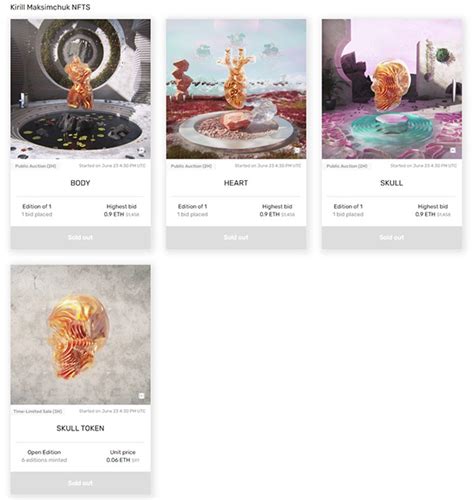Click the expand icon on SKULL artwork
Image resolution: width=474 pixels, height=500 pixels.
coord(453,150)
